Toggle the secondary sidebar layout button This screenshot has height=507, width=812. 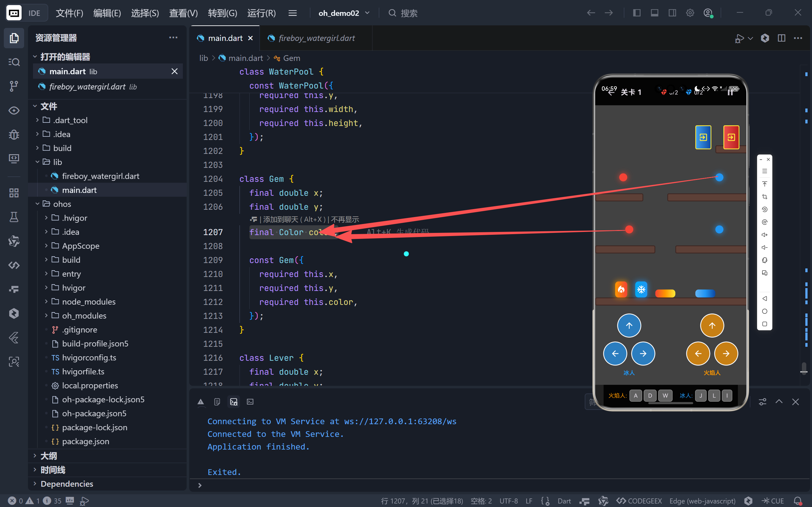tap(672, 13)
